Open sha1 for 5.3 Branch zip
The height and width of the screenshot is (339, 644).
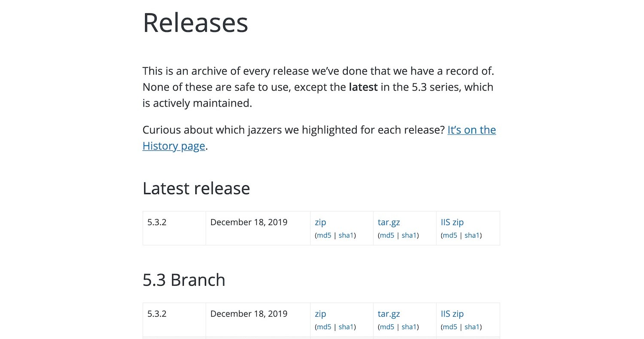point(346,327)
